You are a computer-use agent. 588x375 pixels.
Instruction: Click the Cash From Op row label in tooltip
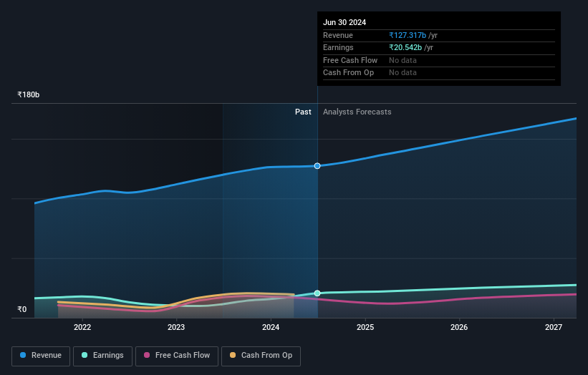[x=348, y=73]
